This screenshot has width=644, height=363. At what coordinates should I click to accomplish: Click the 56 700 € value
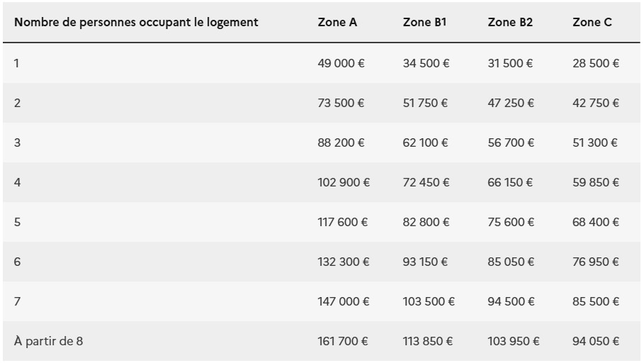pos(511,143)
